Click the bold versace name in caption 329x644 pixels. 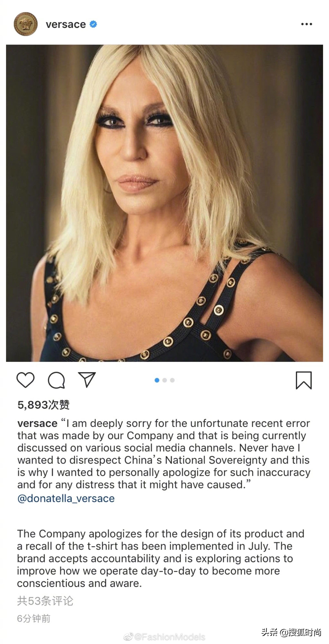coord(37,423)
